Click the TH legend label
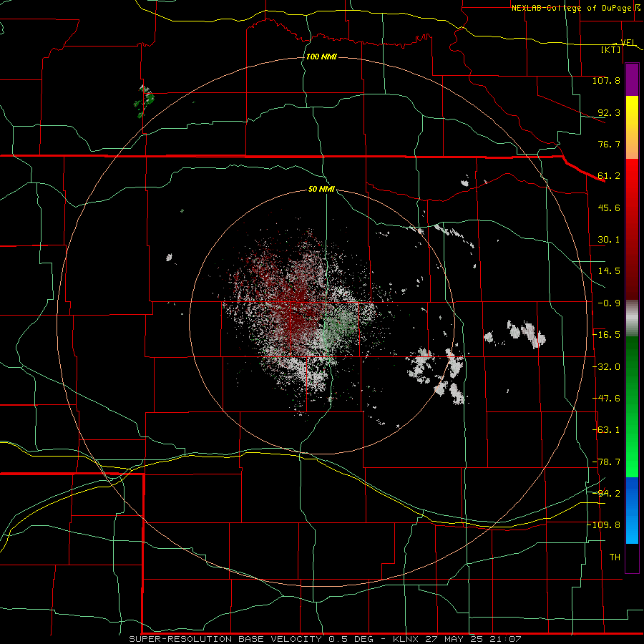 point(615,557)
